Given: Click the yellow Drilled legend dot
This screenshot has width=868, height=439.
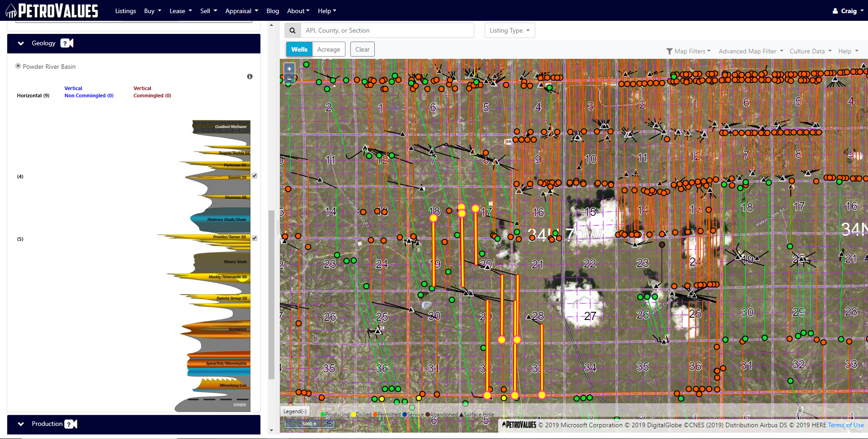Looking at the screenshot, I should click(x=354, y=415).
